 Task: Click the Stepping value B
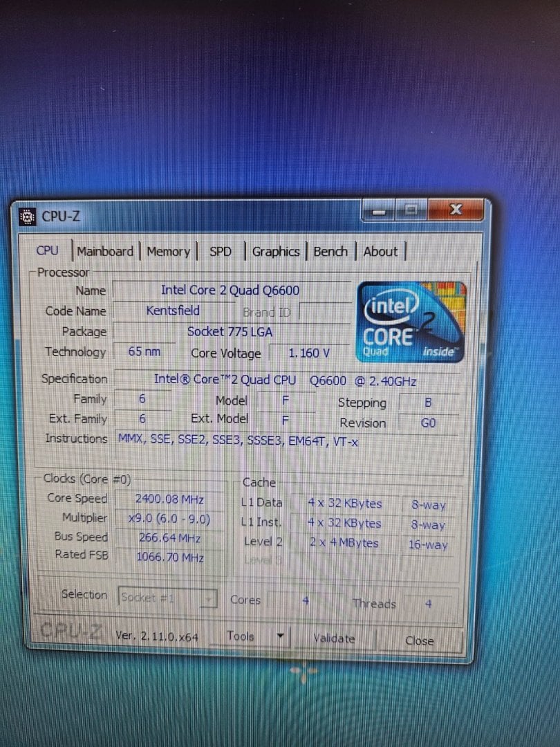click(x=428, y=403)
